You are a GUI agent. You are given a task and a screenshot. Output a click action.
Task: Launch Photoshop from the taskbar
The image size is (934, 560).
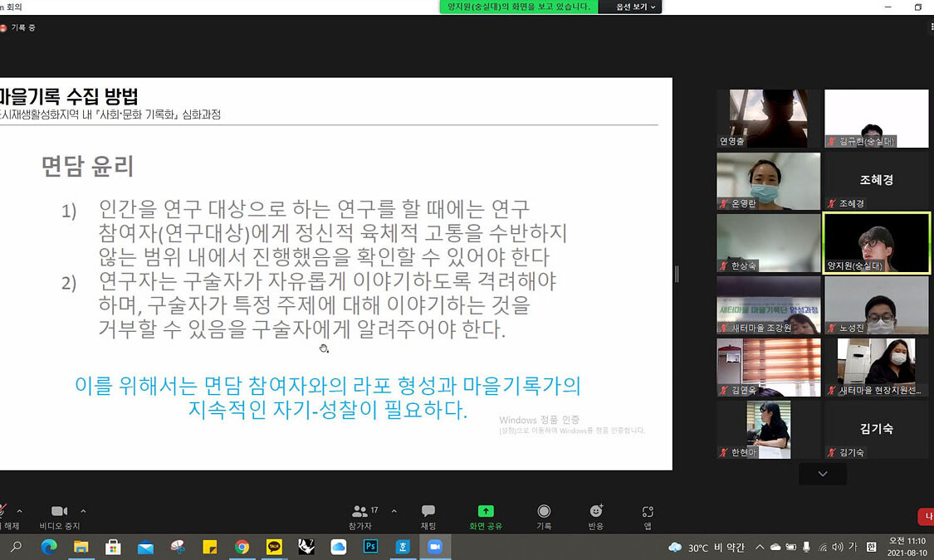370,547
